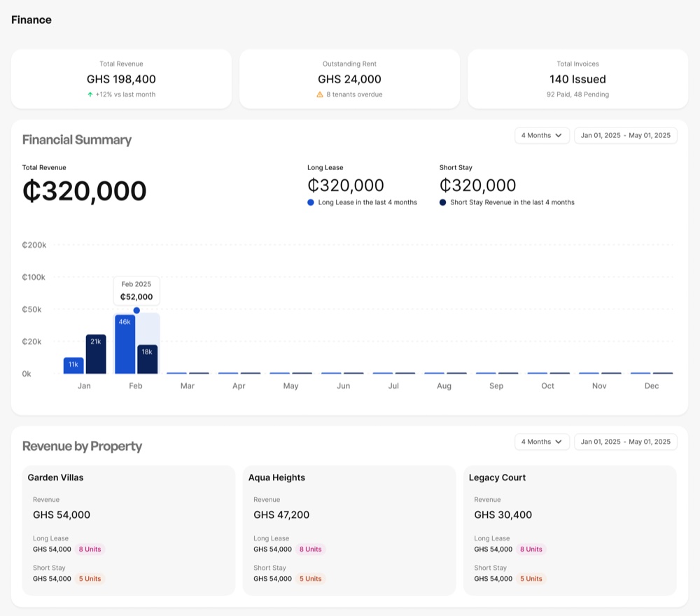The width and height of the screenshot is (700, 616).
Task: Open the 4 Months dropdown in Revenue by Property
Action: pos(542,442)
